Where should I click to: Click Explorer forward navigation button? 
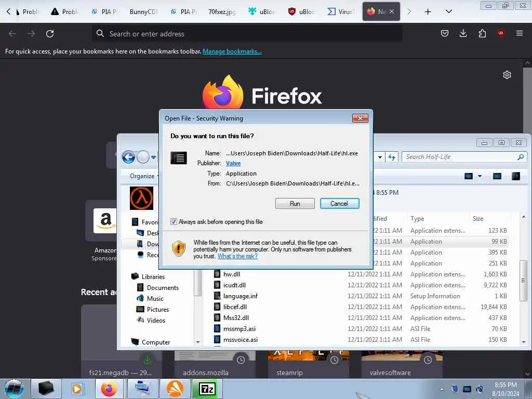click(x=143, y=157)
